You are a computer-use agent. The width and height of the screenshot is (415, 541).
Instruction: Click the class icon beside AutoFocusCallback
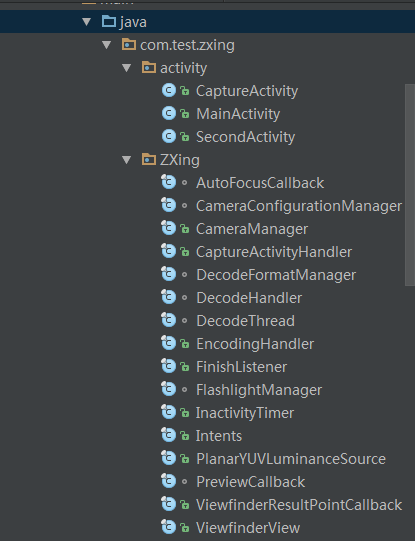(169, 182)
